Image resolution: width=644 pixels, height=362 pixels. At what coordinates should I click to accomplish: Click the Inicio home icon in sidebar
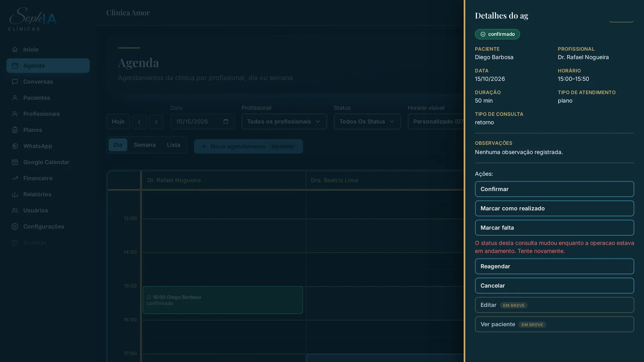(x=15, y=50)
